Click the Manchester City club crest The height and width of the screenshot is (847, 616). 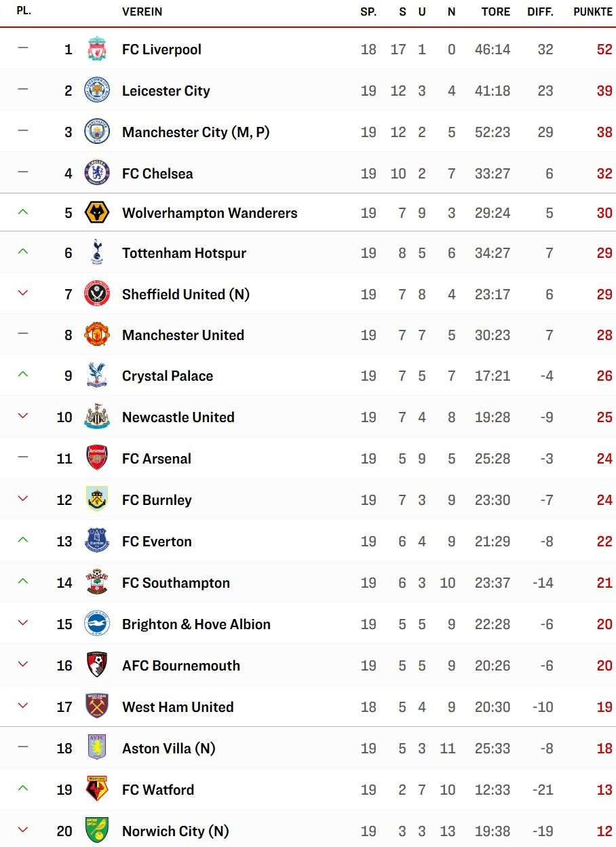97,132
